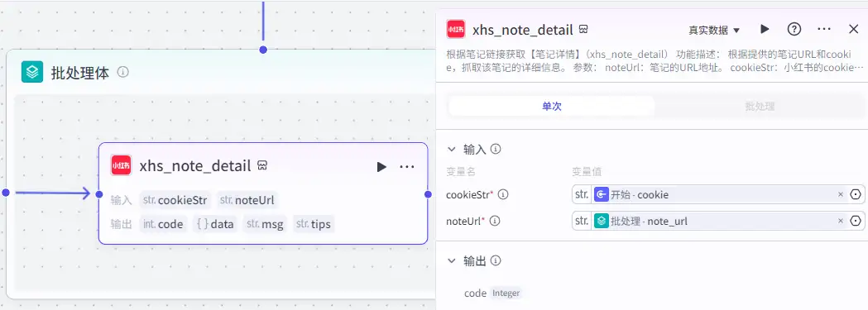Show info icon beside 输出 heading
This screenshot has height=310, width=868.
coord(496,261)
